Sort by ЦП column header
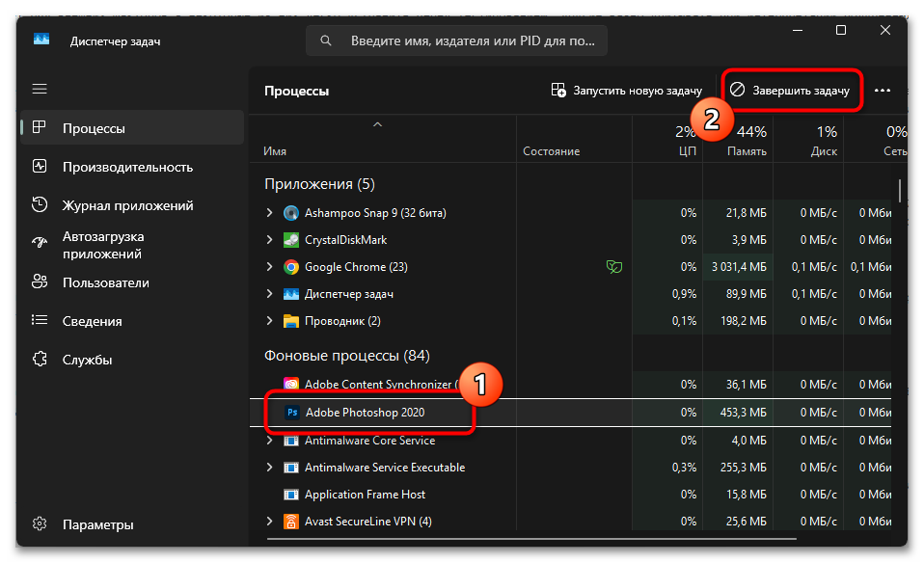The height and width of the screenshot is (563, 924). click(x=668, y=140)
